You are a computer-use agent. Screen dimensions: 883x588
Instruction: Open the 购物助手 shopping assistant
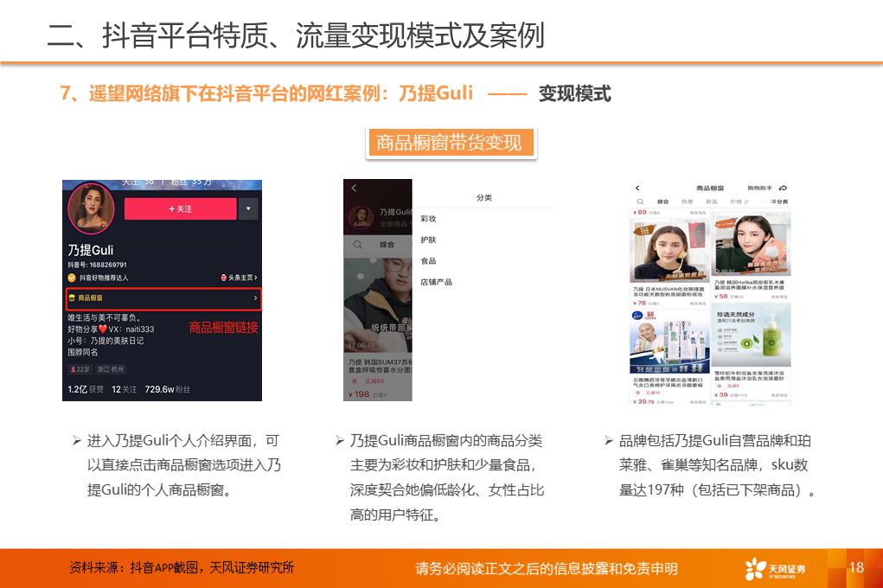[x=759, y=189]
